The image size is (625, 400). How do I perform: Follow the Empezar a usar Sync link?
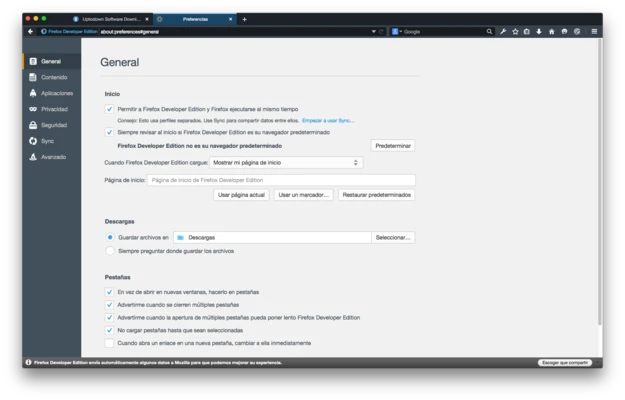tap(328, 120)
